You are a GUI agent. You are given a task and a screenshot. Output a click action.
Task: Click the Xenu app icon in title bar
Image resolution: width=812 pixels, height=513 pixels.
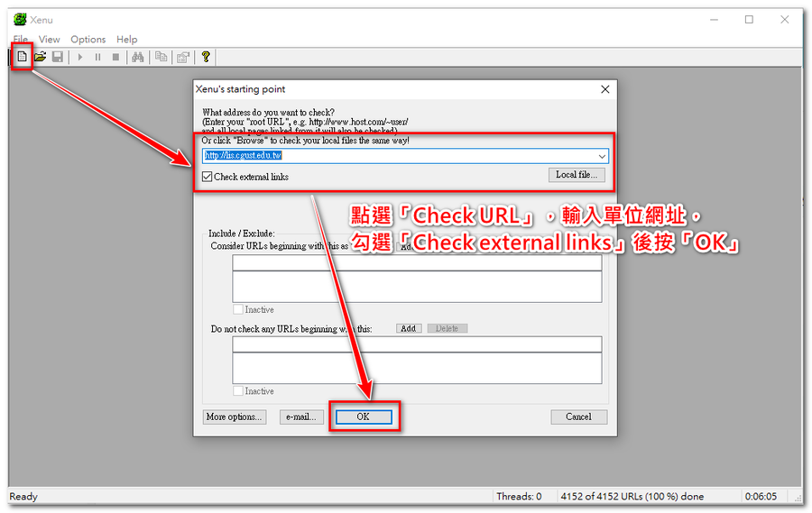(x=20, y=20)
